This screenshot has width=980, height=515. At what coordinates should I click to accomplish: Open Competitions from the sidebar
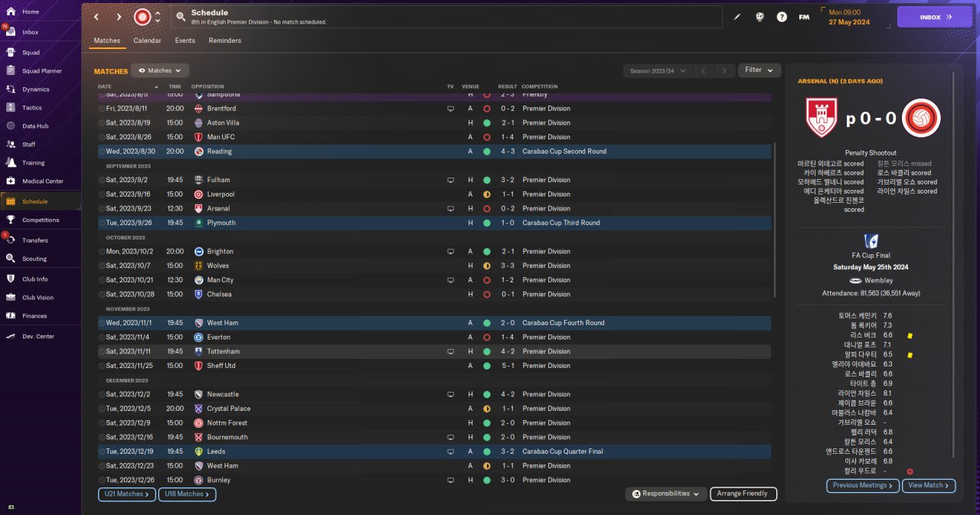coord(41,220)
